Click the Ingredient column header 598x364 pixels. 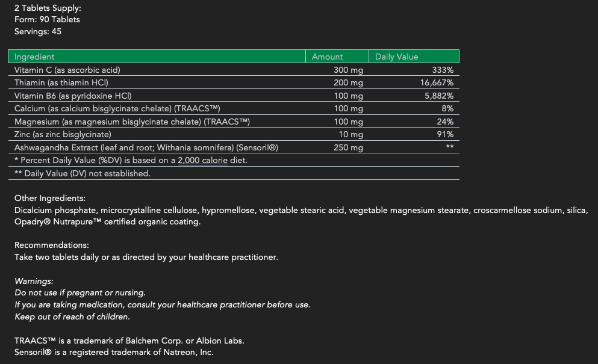click(34, 57)
